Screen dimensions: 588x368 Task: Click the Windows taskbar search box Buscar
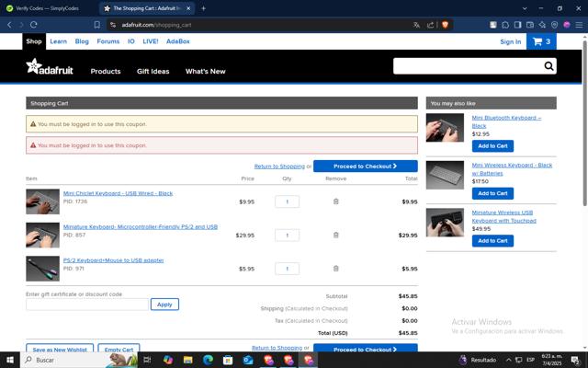(x=79, y=360)
